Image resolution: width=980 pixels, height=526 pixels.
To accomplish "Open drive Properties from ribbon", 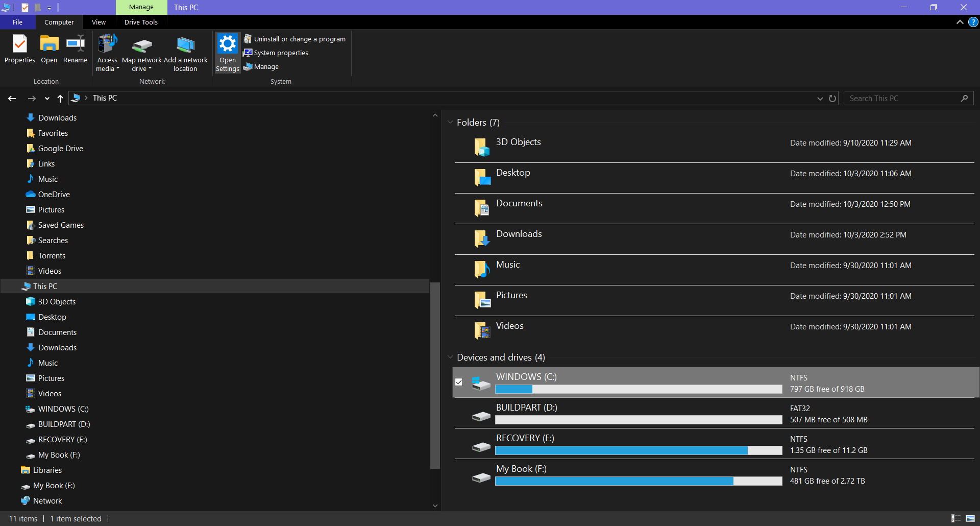I will point(20,49).
